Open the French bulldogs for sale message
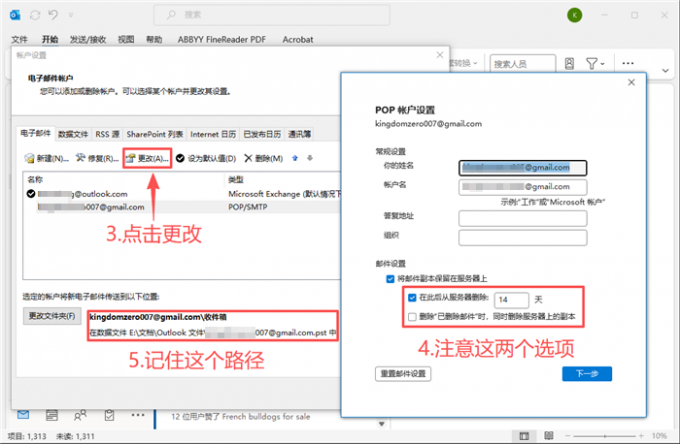The image size is (680, 444). coord(241,417)
